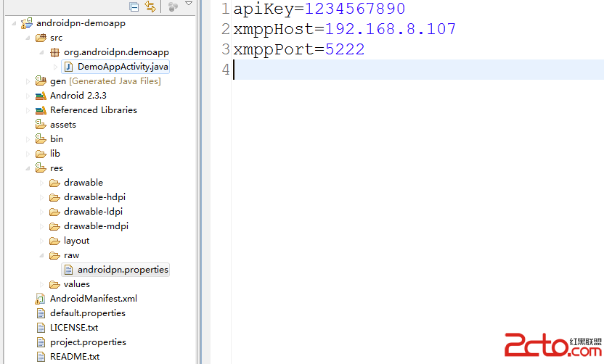The image size is (604, 364).
Task: Expand the Android 2.3.3 library arrow
Action: (x=28, y=96)
